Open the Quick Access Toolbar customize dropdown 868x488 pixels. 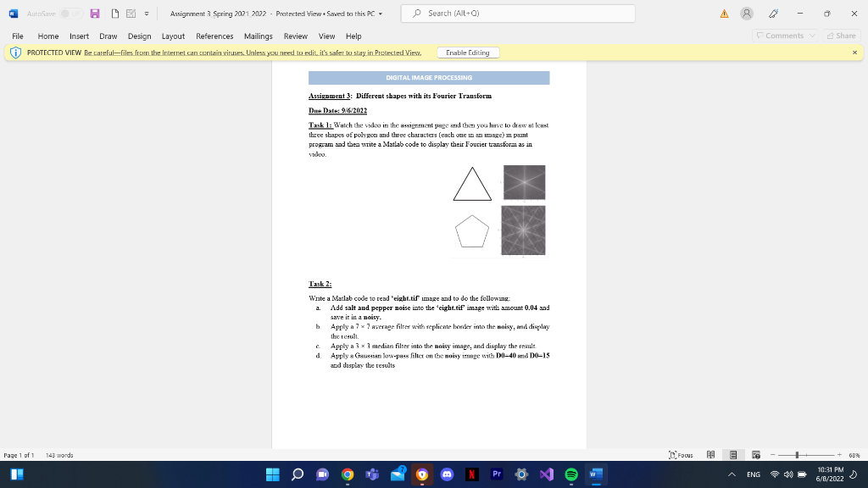(x=146, y=14)
